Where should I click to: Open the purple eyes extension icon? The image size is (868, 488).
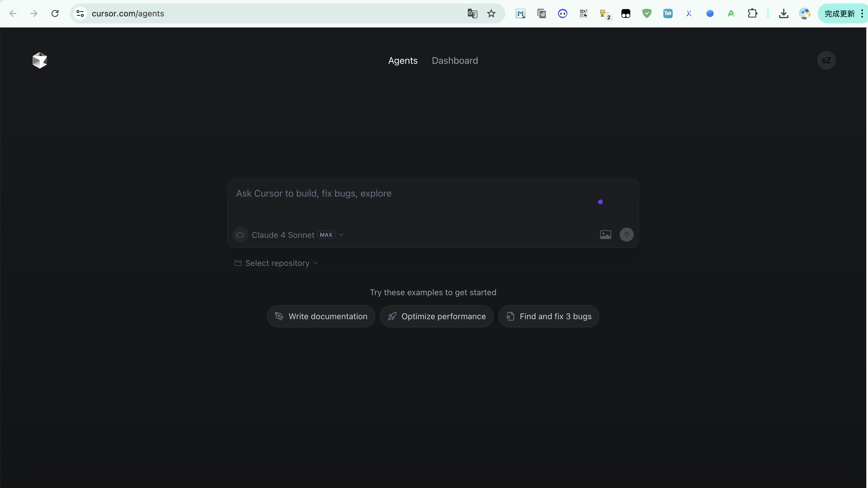(562, 13)
